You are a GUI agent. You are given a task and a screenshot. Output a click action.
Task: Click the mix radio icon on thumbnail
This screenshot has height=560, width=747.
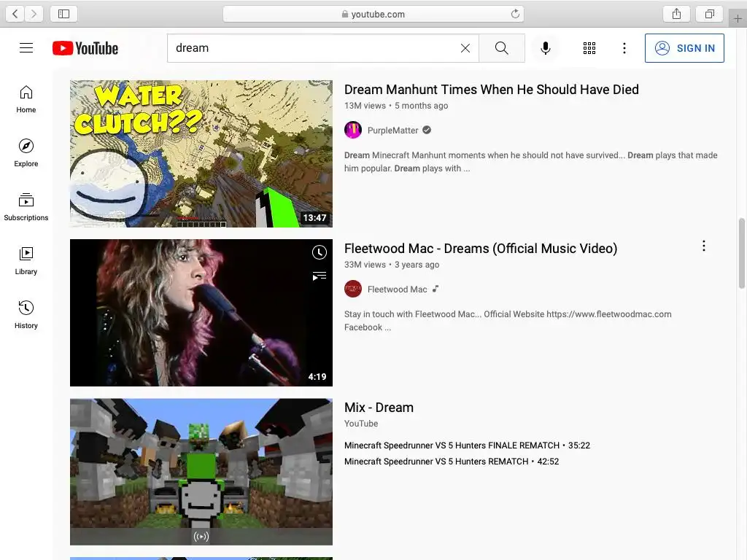[x=201, y=537]
